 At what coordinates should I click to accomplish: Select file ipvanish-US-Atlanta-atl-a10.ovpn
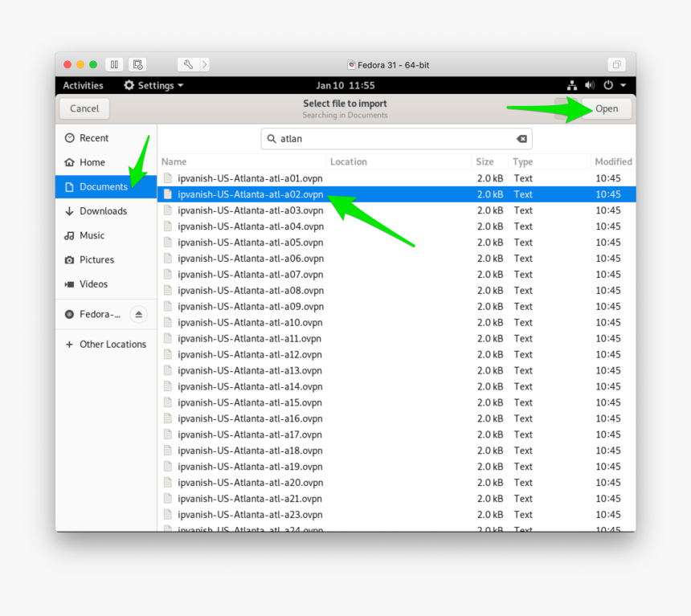(x=250, y=323)
